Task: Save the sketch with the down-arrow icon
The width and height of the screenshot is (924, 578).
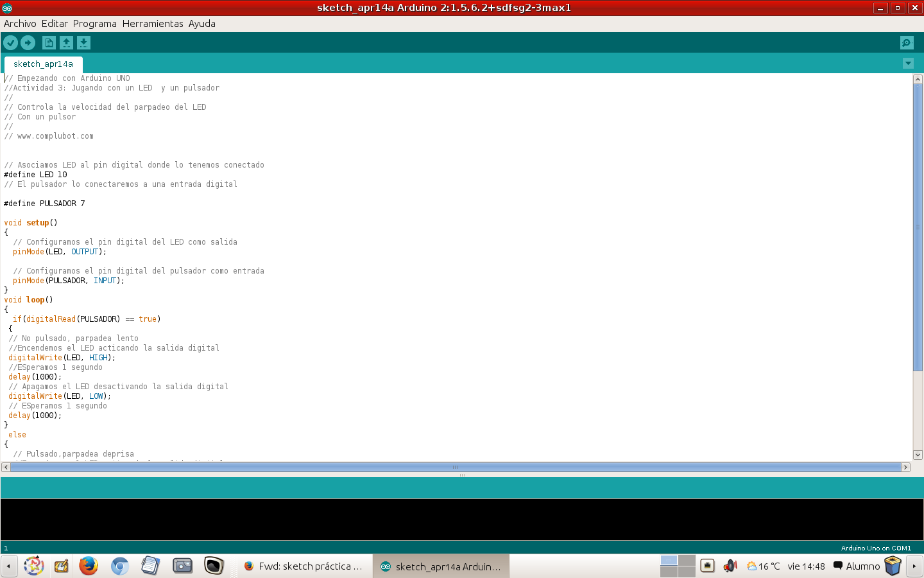Action: point(83,42)
